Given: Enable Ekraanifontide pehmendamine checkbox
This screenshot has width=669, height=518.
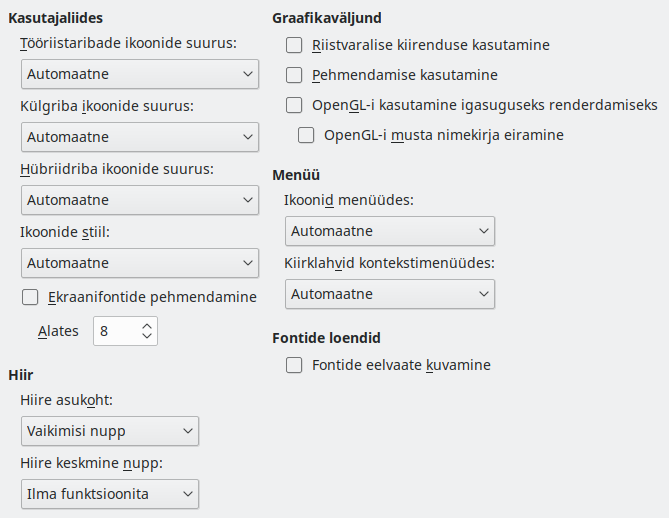Looking at the screenshot, I should point(30,297).
